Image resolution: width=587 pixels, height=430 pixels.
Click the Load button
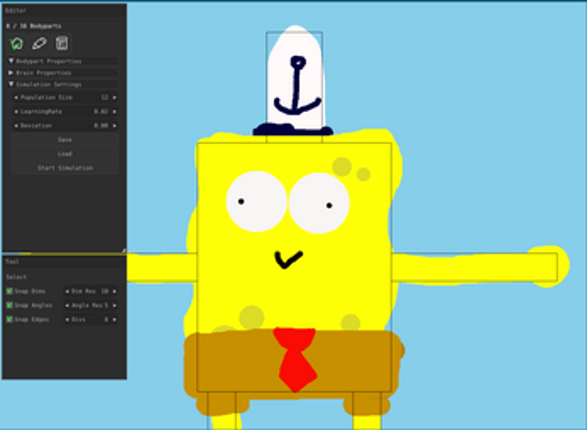(65, 154)
